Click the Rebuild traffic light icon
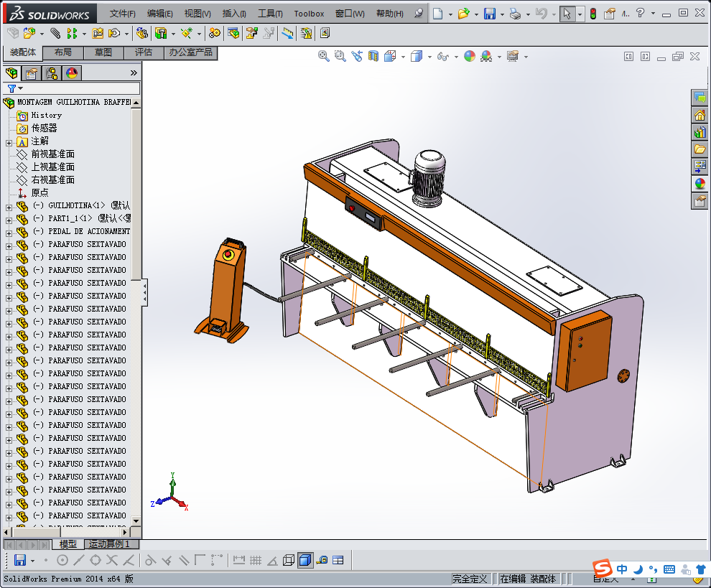 (592, 14)
